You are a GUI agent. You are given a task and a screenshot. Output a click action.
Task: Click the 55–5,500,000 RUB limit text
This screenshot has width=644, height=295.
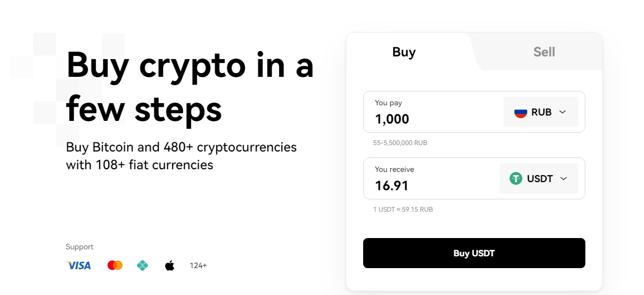(400, 143)
